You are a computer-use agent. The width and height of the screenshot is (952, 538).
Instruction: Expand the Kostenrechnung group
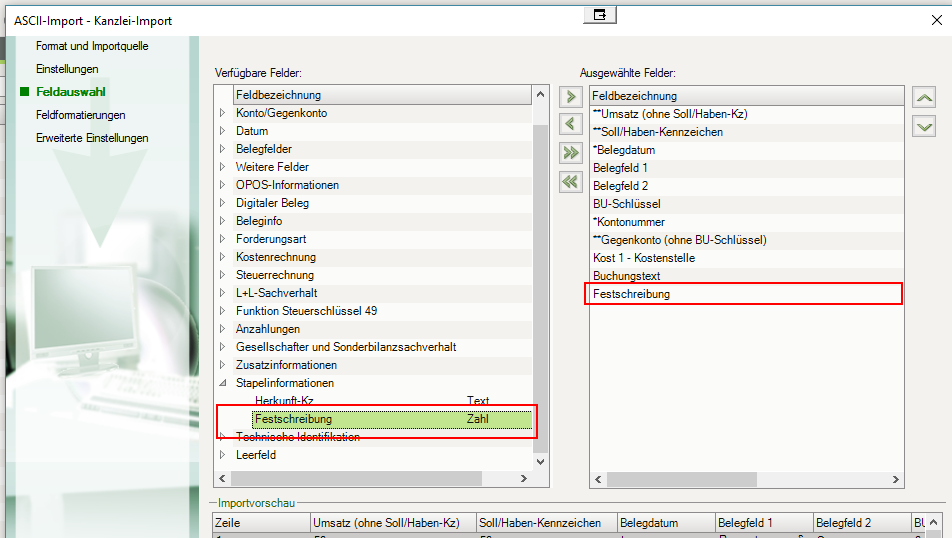[223, 257]
